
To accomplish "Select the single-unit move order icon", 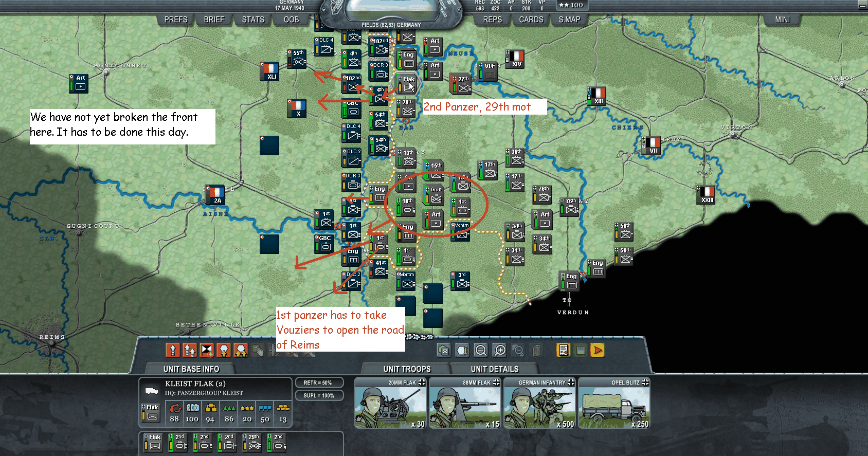I will pyautogui.click(x=173, y=350).
